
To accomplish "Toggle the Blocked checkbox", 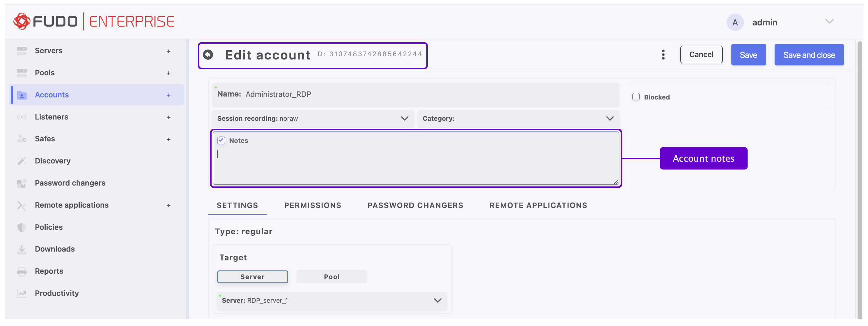I will [636, 97].
